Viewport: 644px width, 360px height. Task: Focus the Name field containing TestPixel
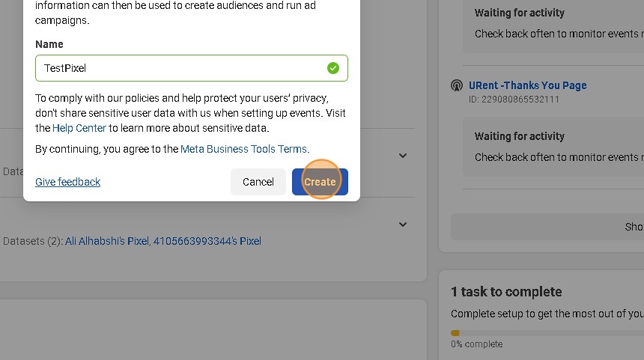tap(192, 68)
